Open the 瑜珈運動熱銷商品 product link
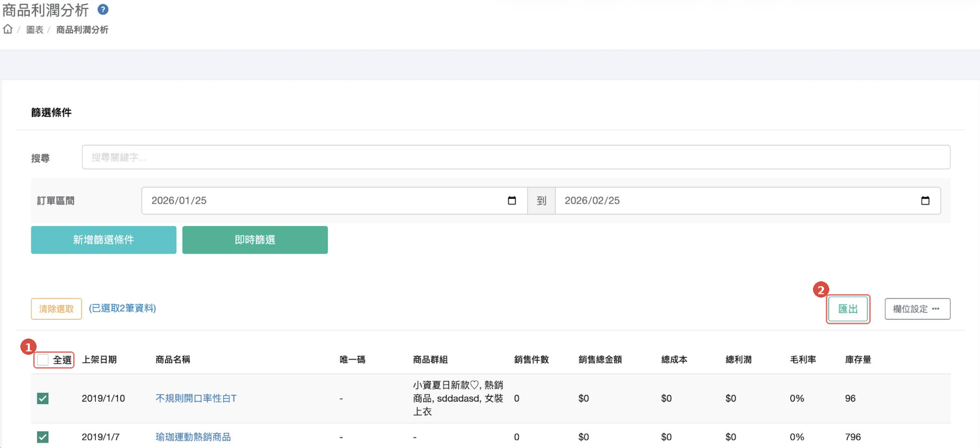 coord(193,437)
